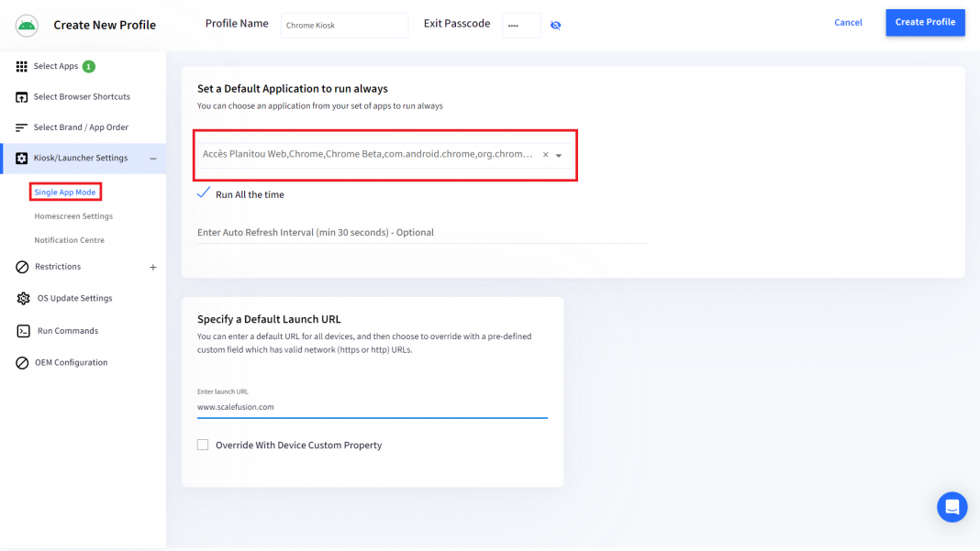Open Notification Centre settings
The height and width of the screenshot is (551, 980).
[70, 239]
